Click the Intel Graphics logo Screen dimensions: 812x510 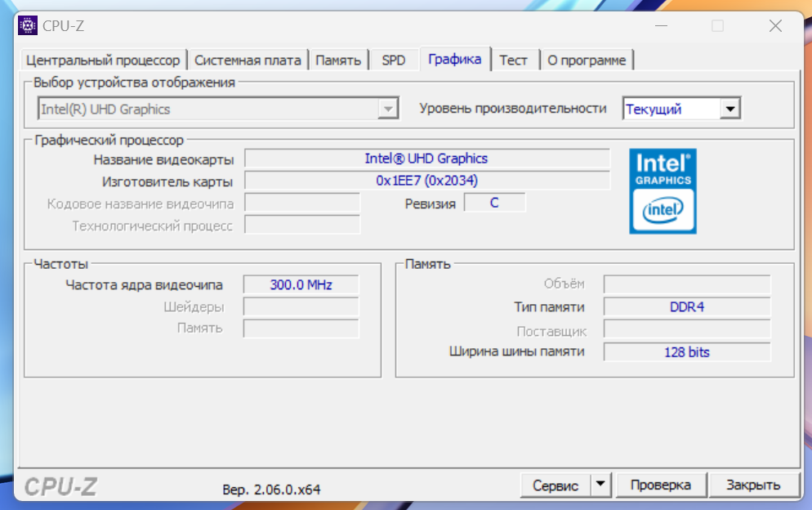point(663,191)
